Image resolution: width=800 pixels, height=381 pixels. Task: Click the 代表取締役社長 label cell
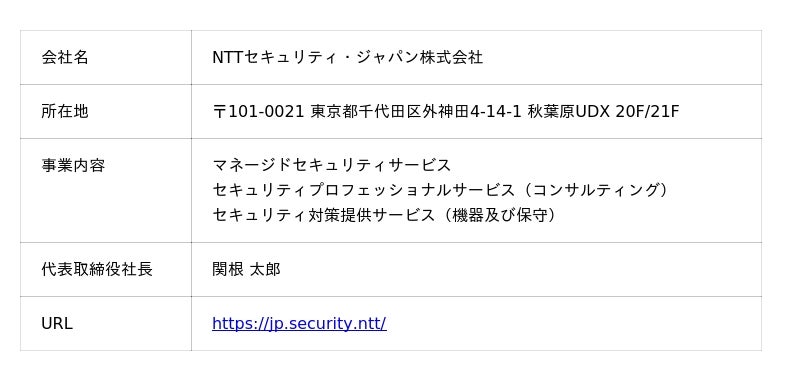tap(106, 269)
